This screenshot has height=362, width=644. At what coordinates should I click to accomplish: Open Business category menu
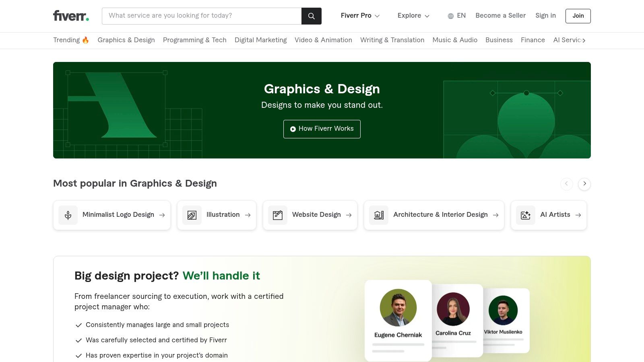click(x=499, y=40)
